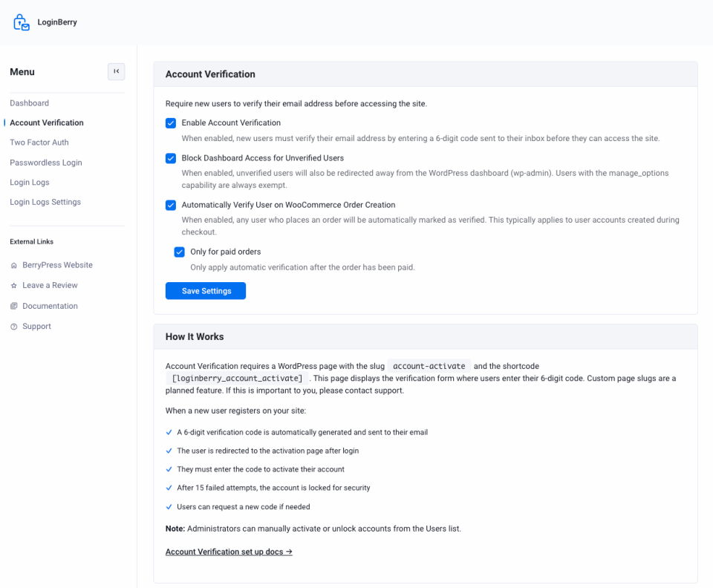Click the loginberry_account_activate shortcode text
The width and height of the screenshot is (713, 588).
(237, 378)
